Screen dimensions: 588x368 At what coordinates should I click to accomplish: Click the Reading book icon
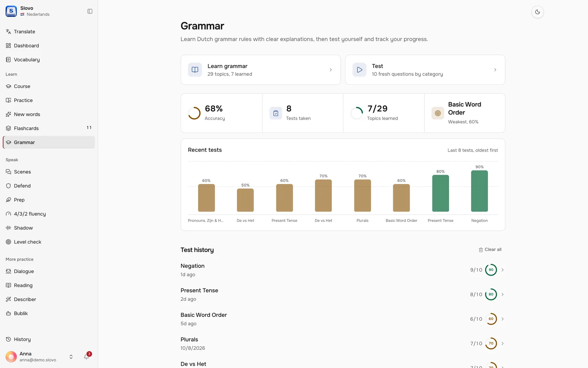[8, 285]
